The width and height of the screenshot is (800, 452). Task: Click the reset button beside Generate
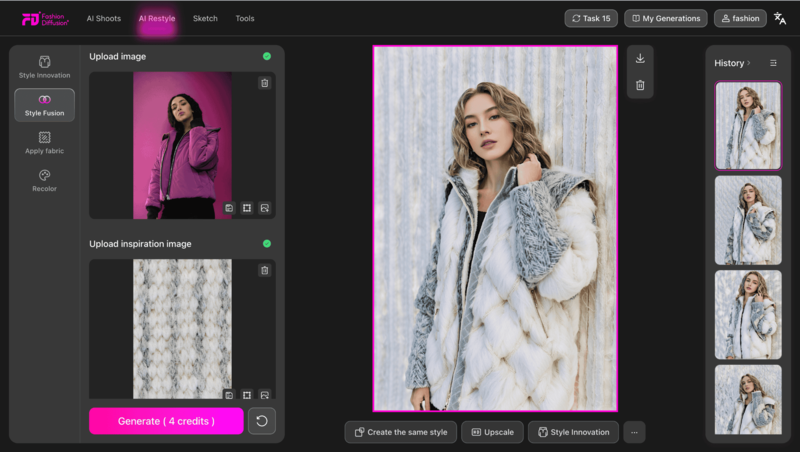click(262, 421)
